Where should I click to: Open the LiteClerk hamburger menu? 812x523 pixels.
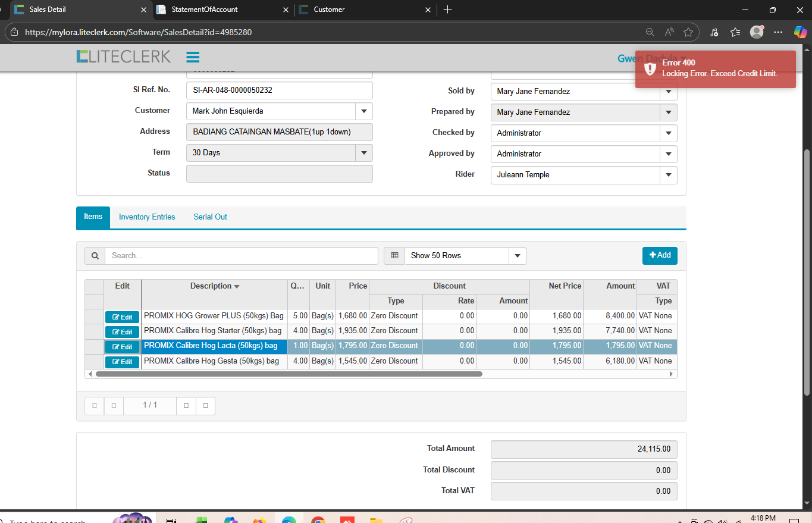[192, 57]
